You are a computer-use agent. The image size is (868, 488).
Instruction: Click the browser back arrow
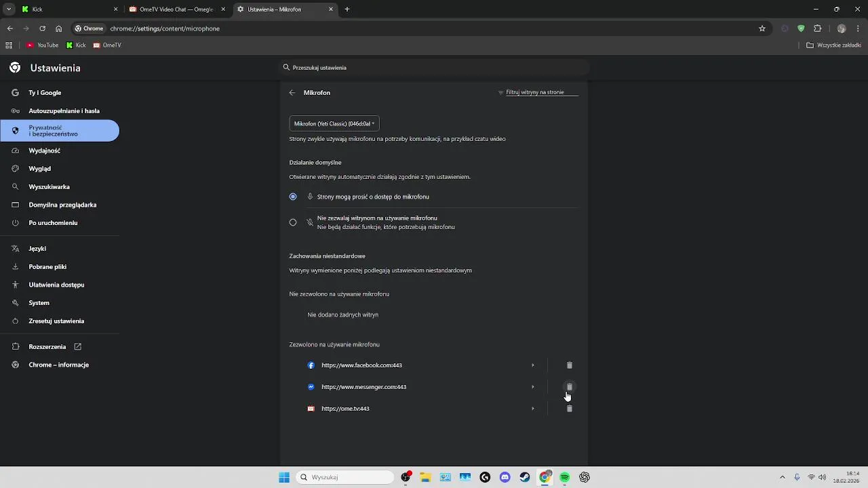pos(9,28)
